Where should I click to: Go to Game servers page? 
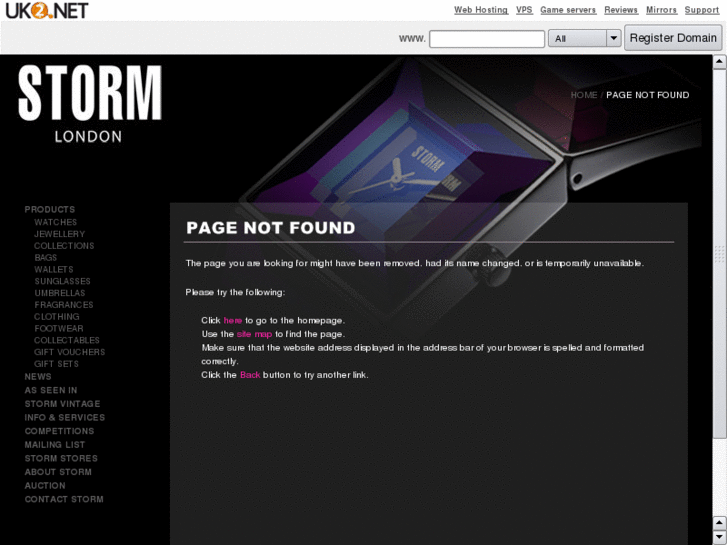(568, 10)
